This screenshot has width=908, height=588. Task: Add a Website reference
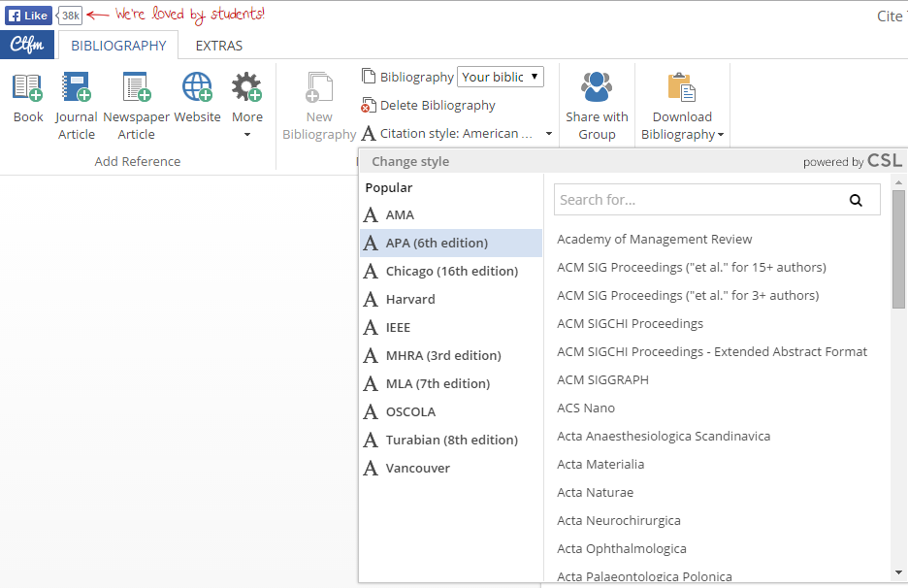[198, 98]
